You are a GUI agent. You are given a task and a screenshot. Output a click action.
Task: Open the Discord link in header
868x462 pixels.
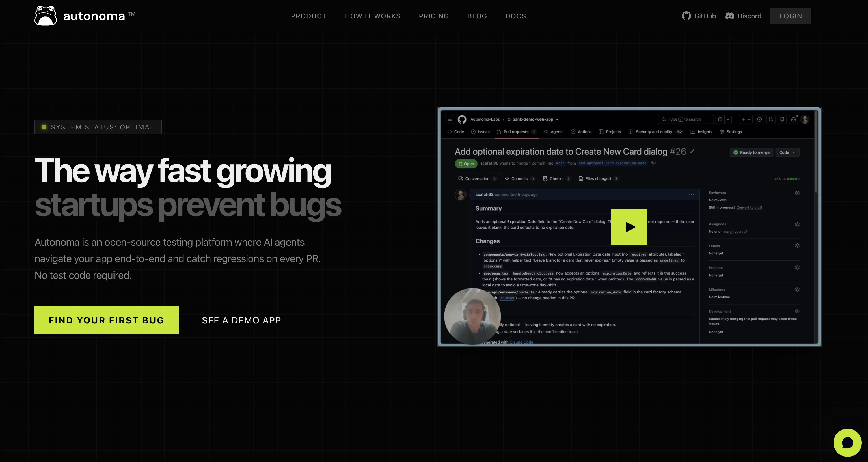tap(743, 16)
